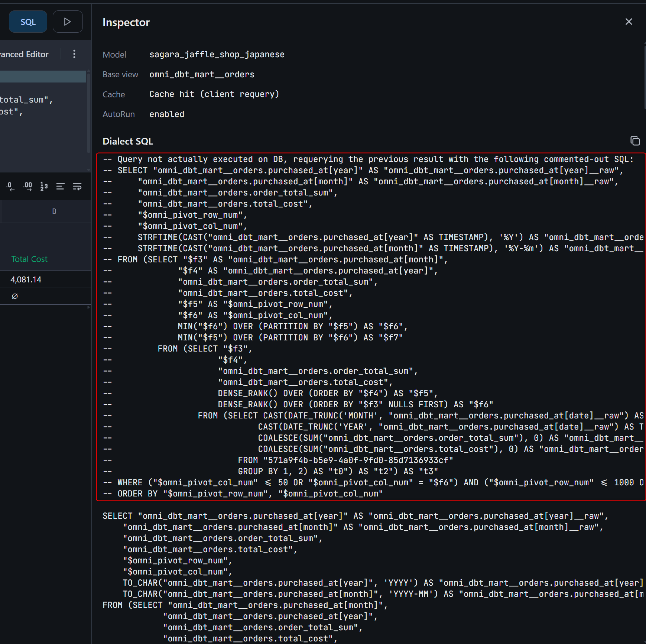Copy Dialect SQL using the copy icon
This screenshot has width=646, height=644.
tap(635, 141)
